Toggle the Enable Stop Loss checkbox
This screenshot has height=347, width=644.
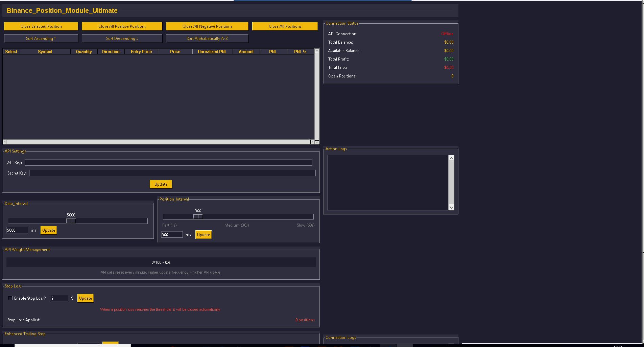pos(10,298)
